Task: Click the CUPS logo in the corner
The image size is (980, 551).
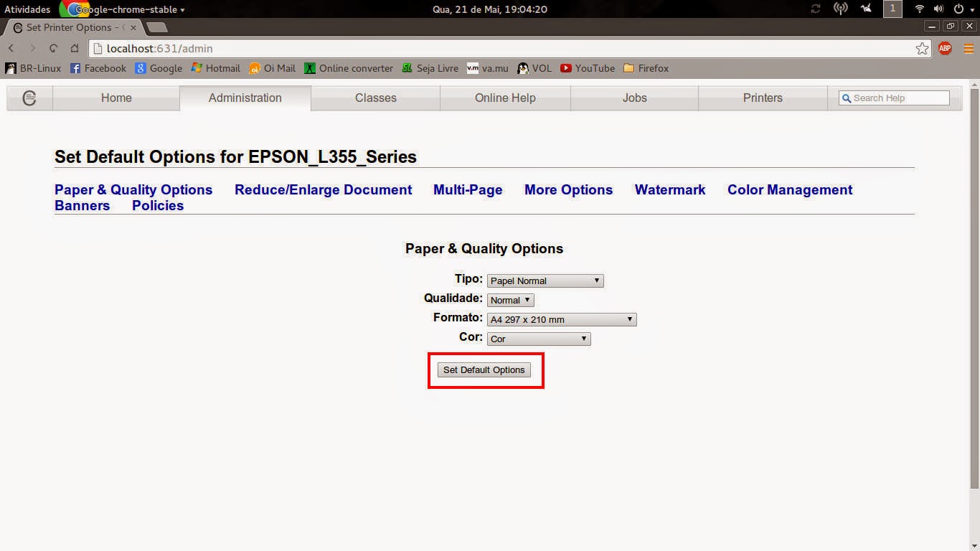Action: coord(29,98)
